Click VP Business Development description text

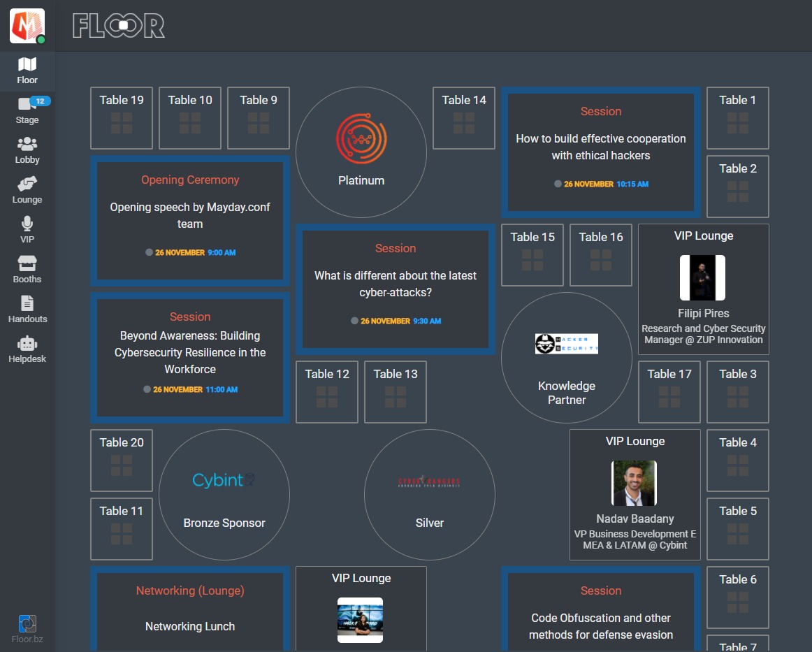(x=635, y=539)
